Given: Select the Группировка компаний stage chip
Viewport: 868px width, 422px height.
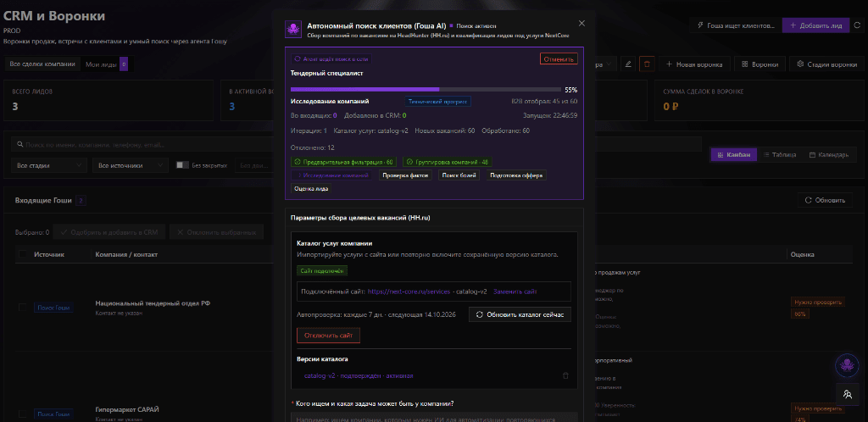Looking at the screenshot, I should (447, 162).
